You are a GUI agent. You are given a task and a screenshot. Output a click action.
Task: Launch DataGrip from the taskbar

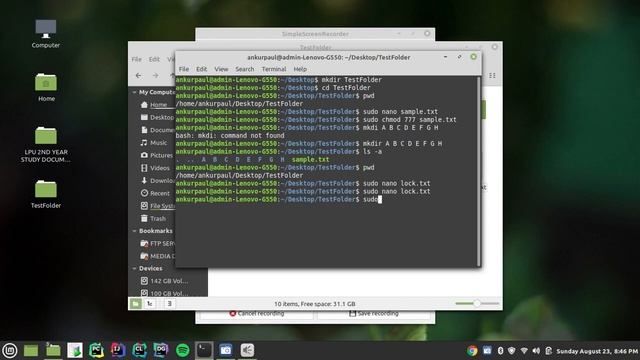pos(161,350)
